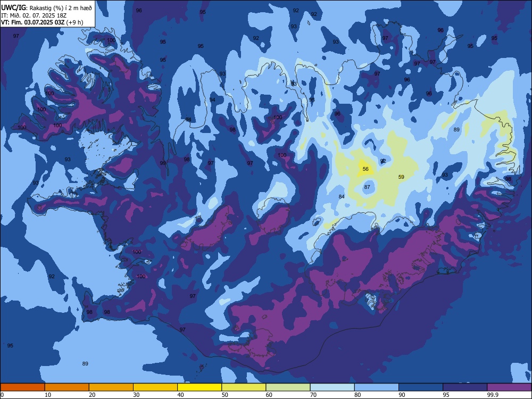532x399 pixels.
Task: Click the '59' humidity value on the map
Action: point(401,177)
